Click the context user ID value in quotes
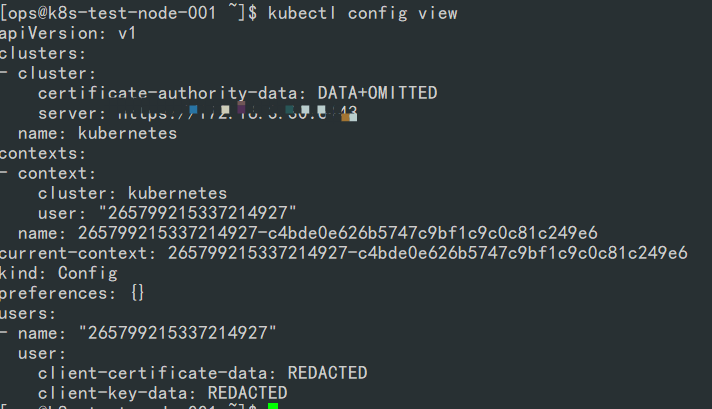The height and width of the screenshot is (409, 712). point(198,213)
